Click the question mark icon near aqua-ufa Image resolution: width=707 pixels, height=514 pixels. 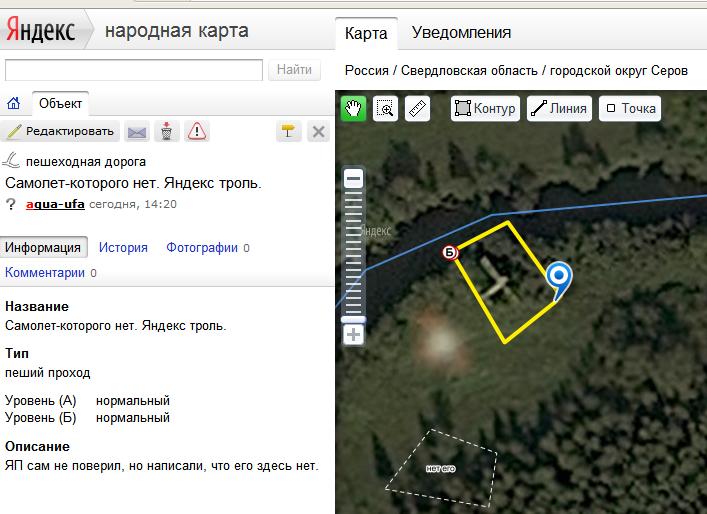(10, 204)
